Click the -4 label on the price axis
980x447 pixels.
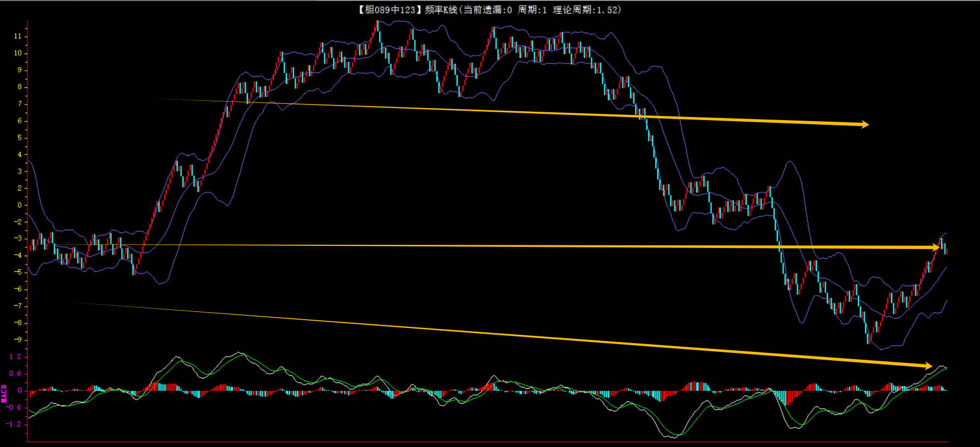click(18, 255)
